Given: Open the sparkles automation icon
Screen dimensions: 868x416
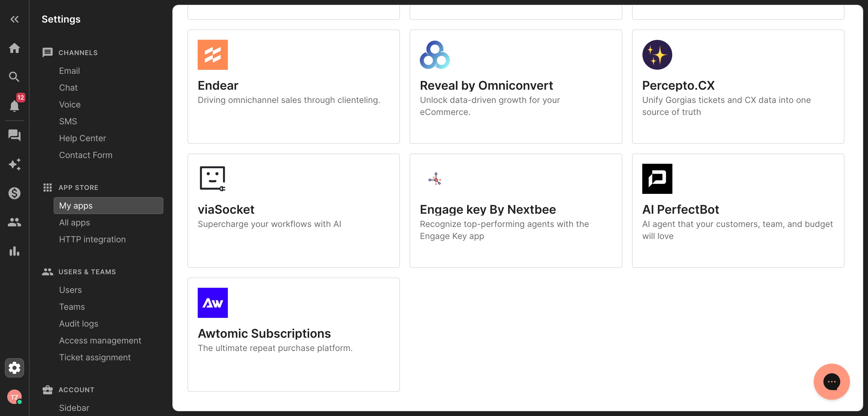Looking at the screenshot, I should (x=14, y=164).
